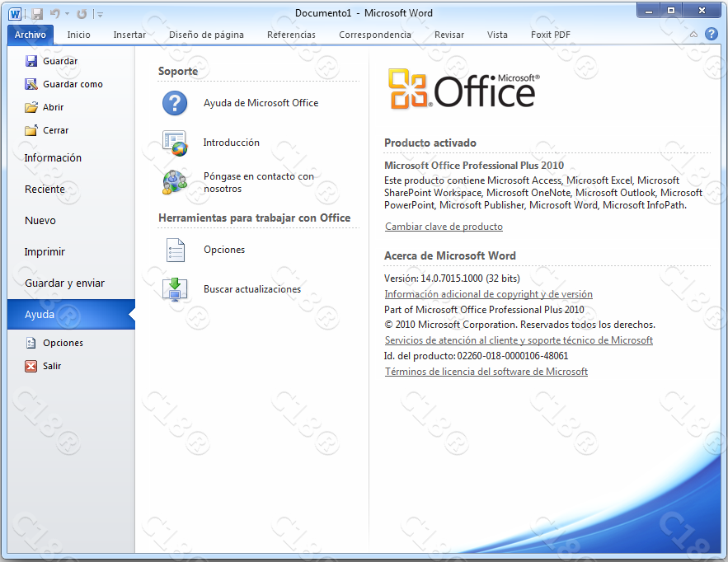
Task: Click the blue Help question mark icon
Action: coord(712,34)
